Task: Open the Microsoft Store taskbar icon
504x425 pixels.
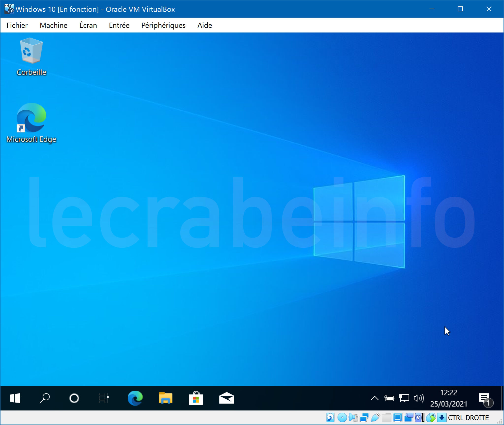Action: pyautogui.click(x=196, y=397)
